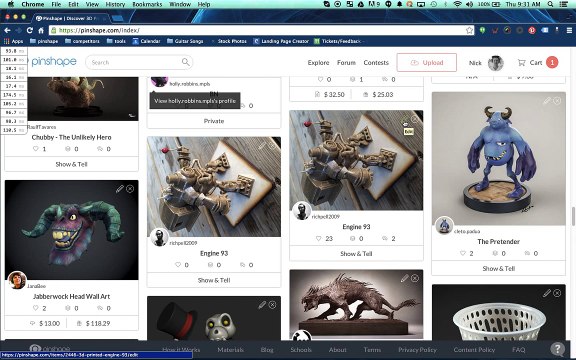
Task: Like Engine 93 that has 23 likes
Action: 319,238
